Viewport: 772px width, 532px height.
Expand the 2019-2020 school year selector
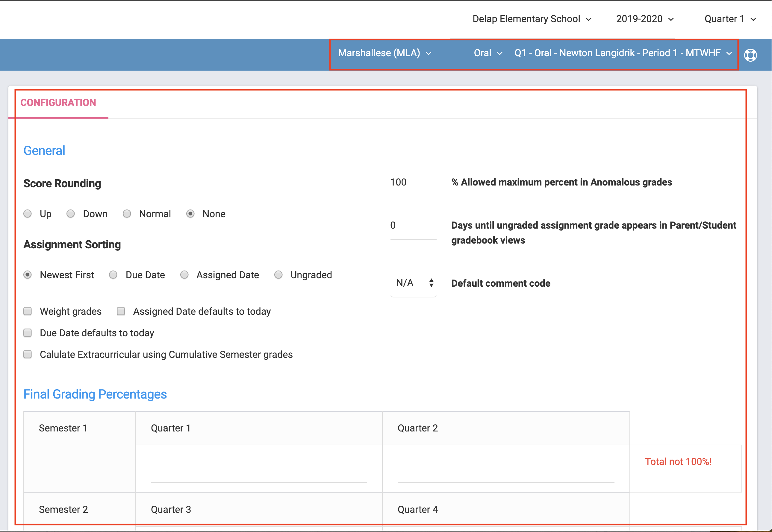click(644, 19)
